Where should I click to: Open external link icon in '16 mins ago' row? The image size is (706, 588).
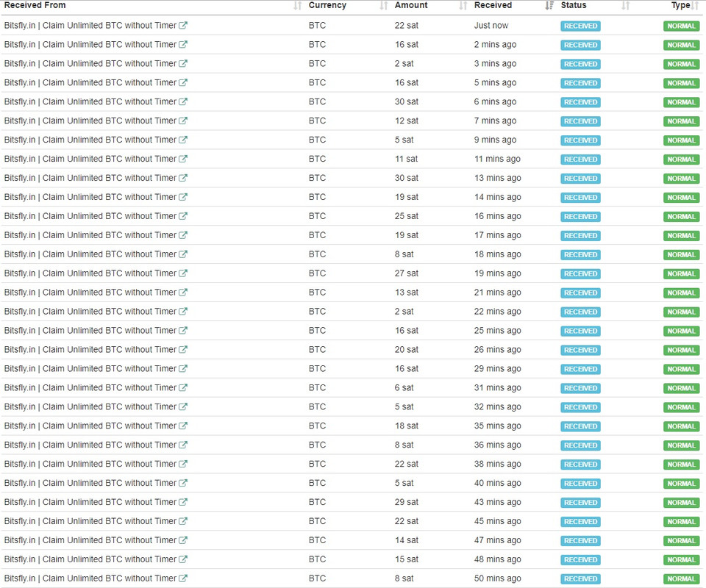(183, 216)
